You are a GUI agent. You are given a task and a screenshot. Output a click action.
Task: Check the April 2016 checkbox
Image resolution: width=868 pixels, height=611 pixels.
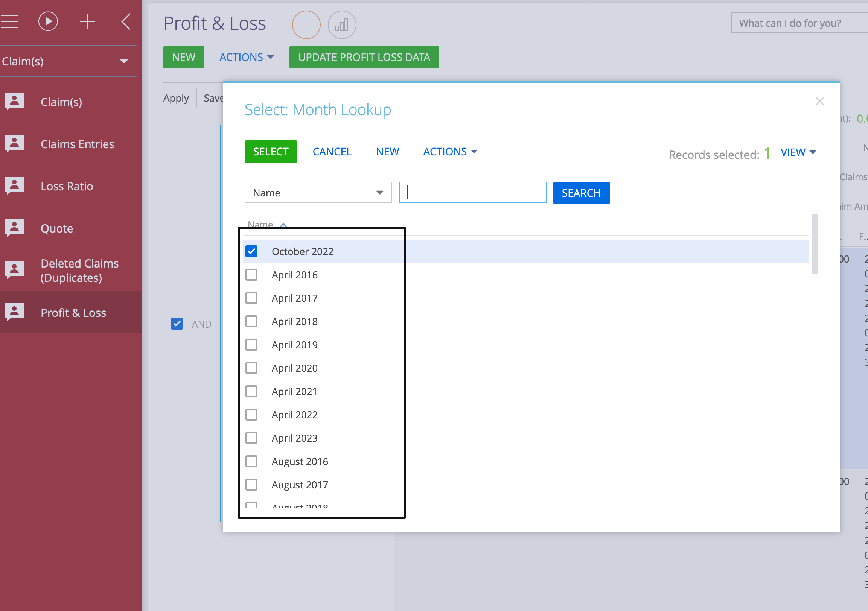pos(251,275)
